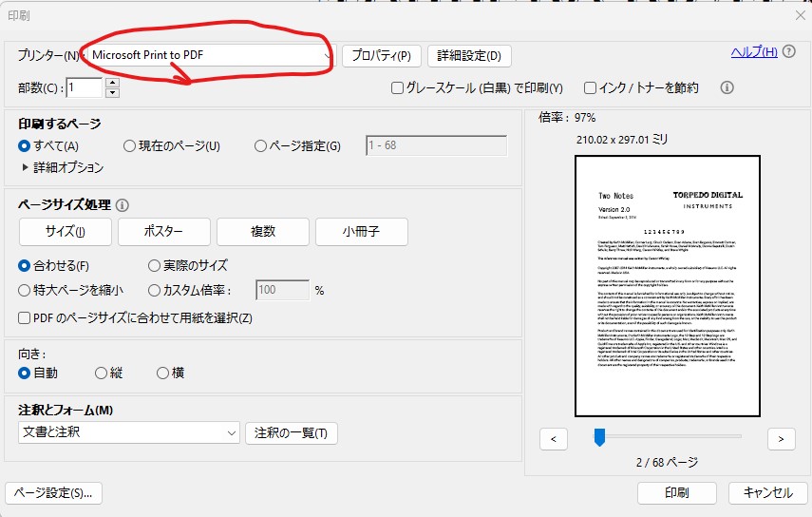Screen dimensions: 812x517
Task: Go to next preview page arrow
Action: click(x=781, y=438)
